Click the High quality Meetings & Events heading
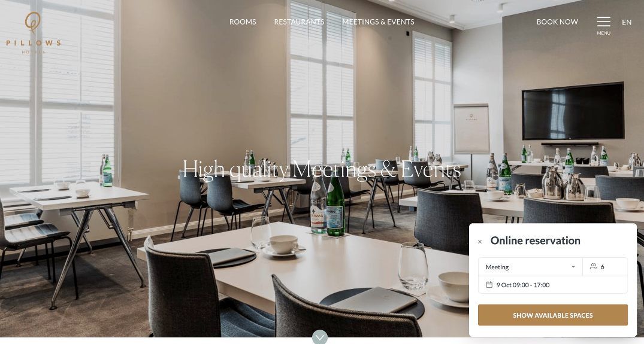The image size is (644, 344). [322, 169]
